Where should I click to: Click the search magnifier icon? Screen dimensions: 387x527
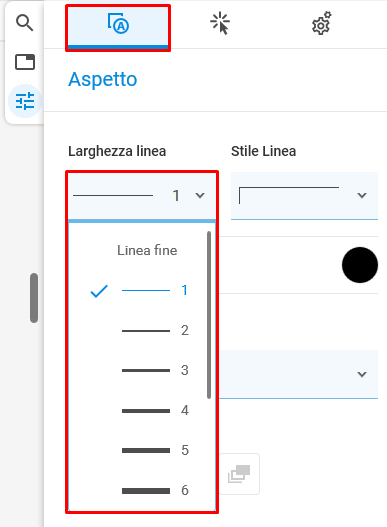(25, 23)
